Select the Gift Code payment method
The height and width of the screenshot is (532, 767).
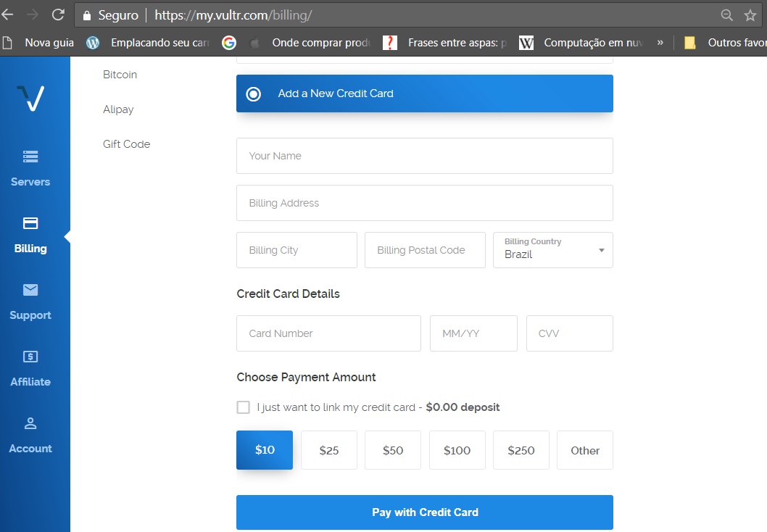pyautogui.click(x=126, y=144)
